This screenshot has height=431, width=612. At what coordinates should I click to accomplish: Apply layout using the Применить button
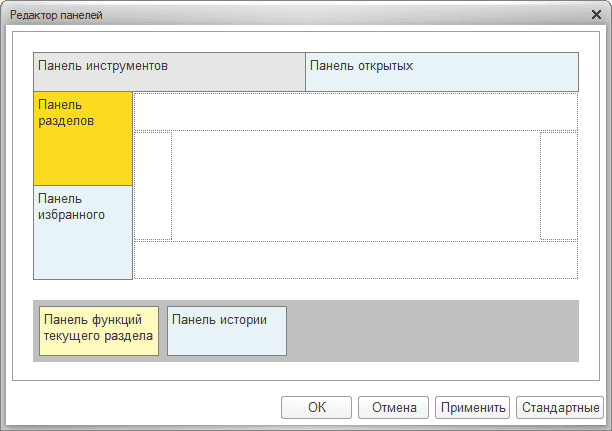click(x=472, y=407)
